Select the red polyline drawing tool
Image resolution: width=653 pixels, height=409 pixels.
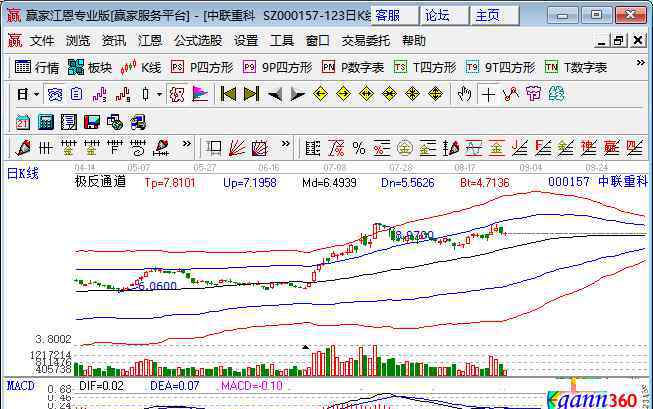pos(511,95)
